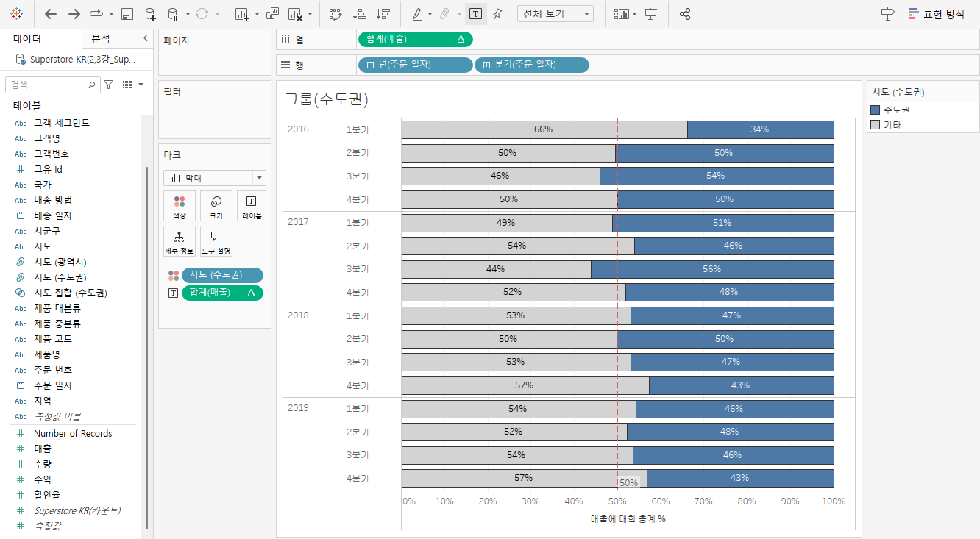The width and height of the screenshot is (980, 539).
Task: Open the presentation mode icon
Action: tap(650, 14)
